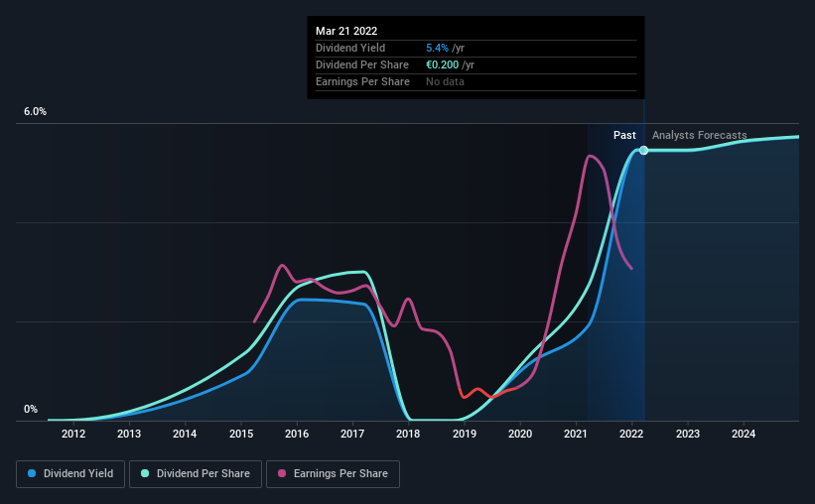This screenshot has height=504, width=815.
Task: Click the 2012 label on the x-axis
Action: click(x=73, y=434)
